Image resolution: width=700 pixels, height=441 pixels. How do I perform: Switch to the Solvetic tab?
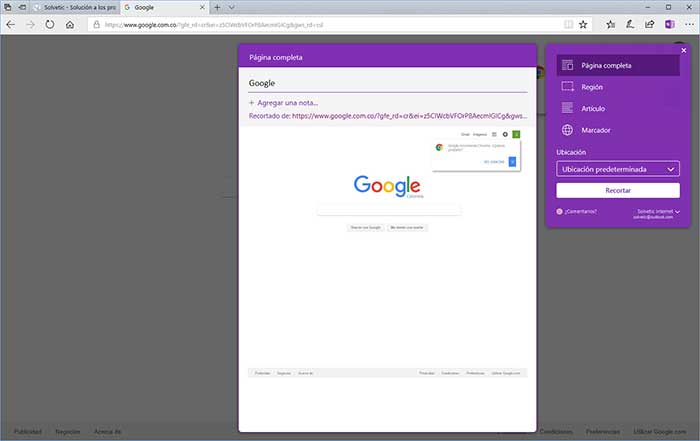point(75,7)
